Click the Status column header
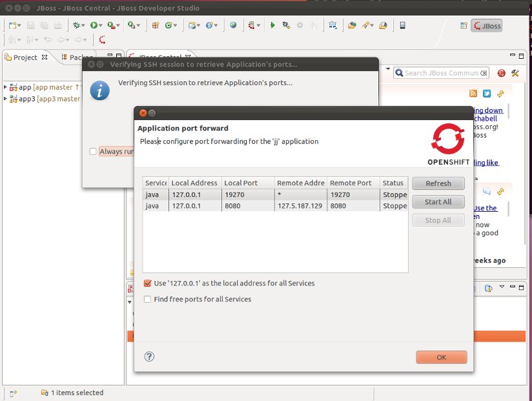The width and height of the screenshot is (532, 401). click(394, 183)
